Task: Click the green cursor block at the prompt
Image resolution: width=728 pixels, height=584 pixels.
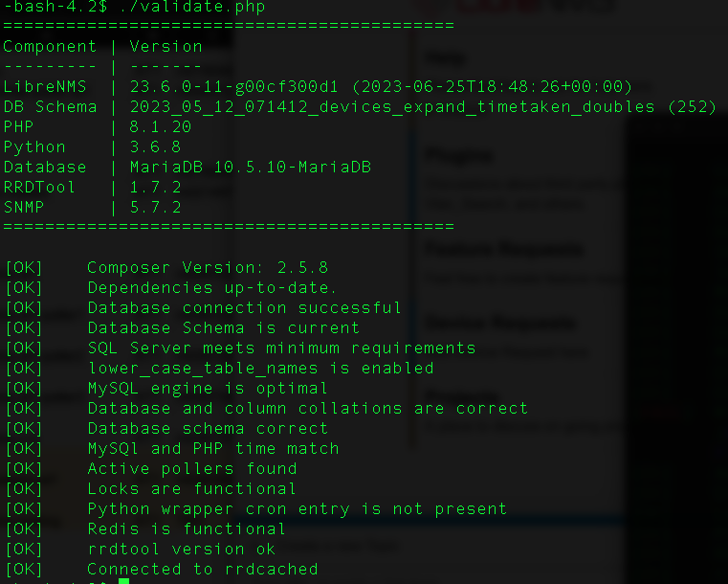Action: 123,581
